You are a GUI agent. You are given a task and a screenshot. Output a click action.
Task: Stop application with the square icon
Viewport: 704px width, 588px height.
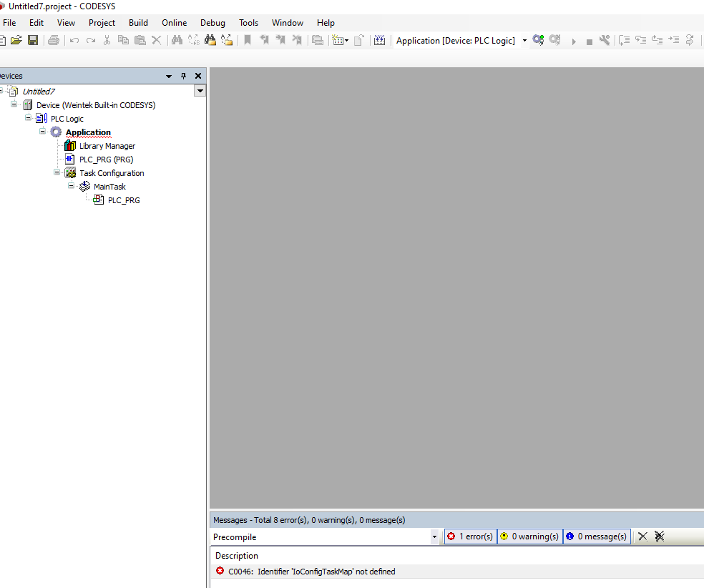point(590,41)
